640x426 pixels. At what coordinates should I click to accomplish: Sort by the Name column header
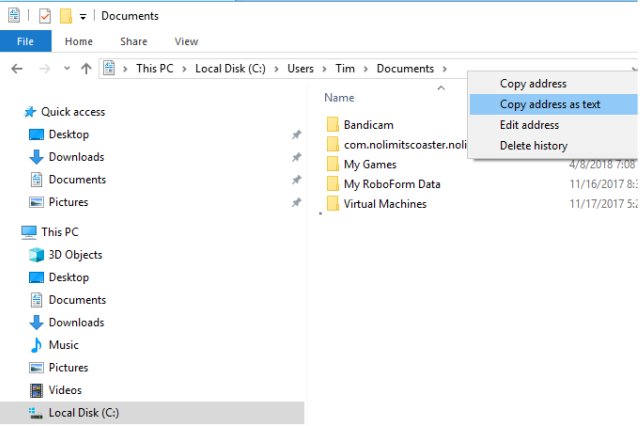click(339, 98)
